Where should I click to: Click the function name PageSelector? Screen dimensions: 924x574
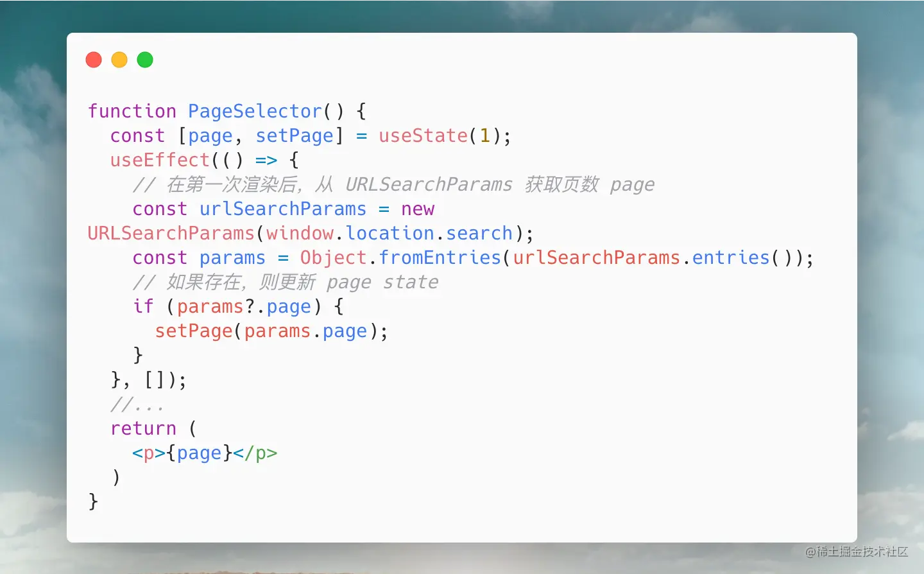(x=255, y=111)
